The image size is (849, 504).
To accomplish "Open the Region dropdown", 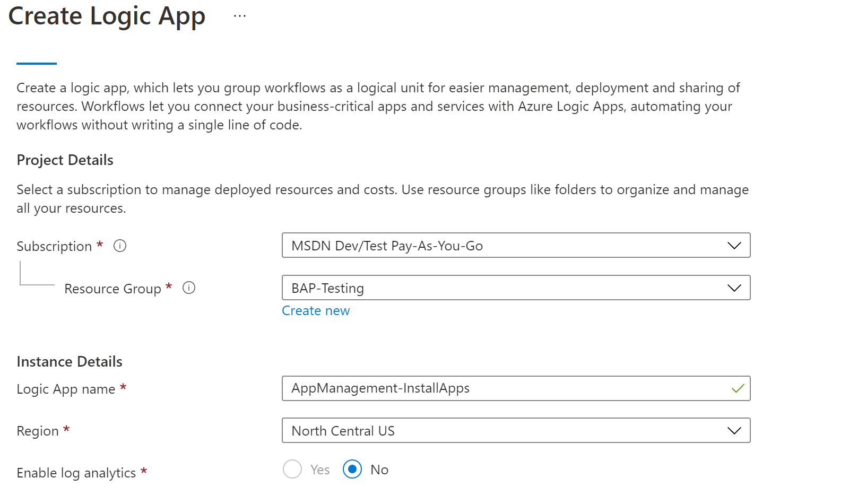I will [515, 430].
